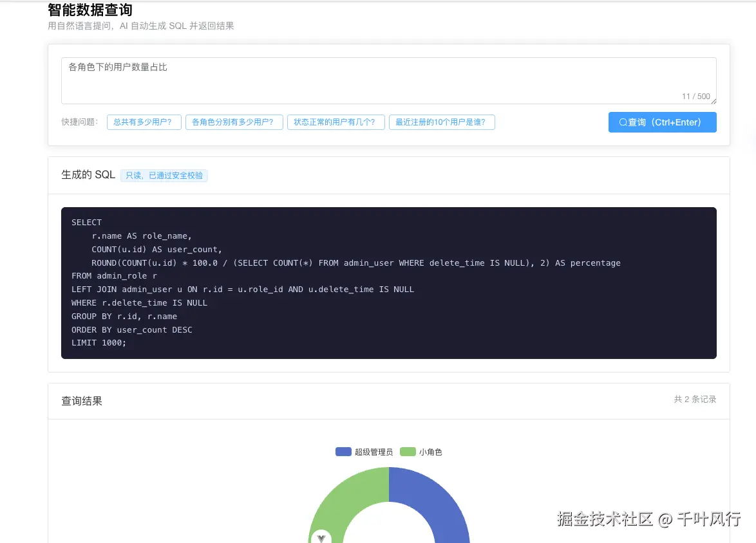The image size is (756, 543).
Task: Select quick question 各角色分别有多少用户?
Action: tap(234, 122)
